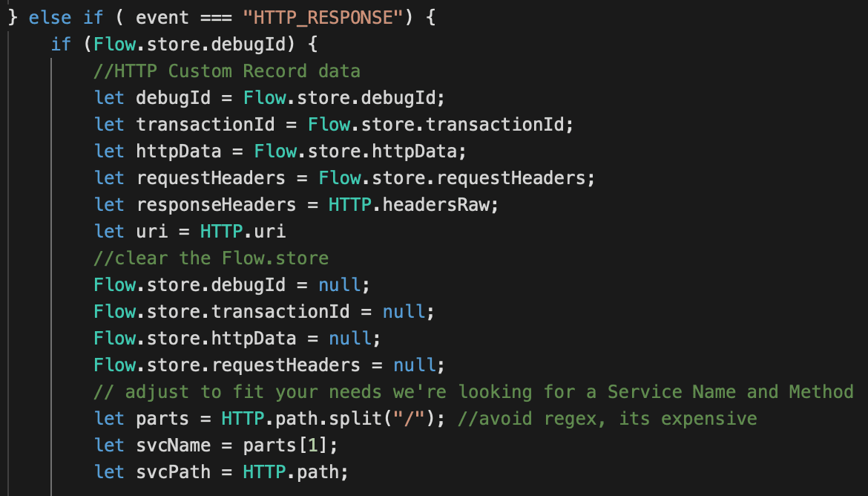Click the comment '//clear the Flow.store'
Viewport: 868px width, 496px height.
[x=211, y=258]
